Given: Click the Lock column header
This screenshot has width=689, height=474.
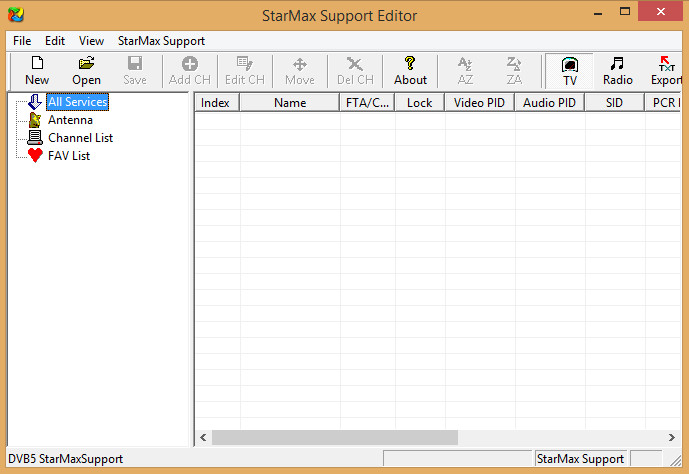Looking at the screenshot, I should (420, 103).
